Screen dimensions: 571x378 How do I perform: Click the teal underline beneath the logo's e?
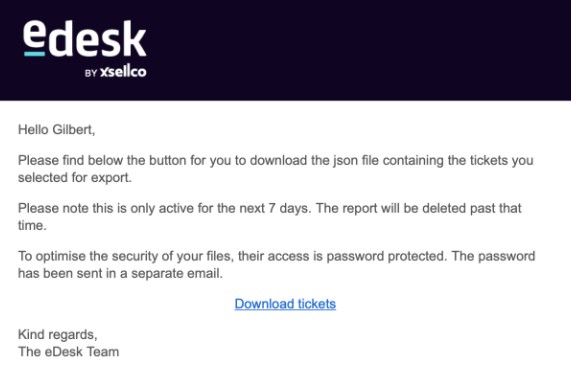click(35, 54)
